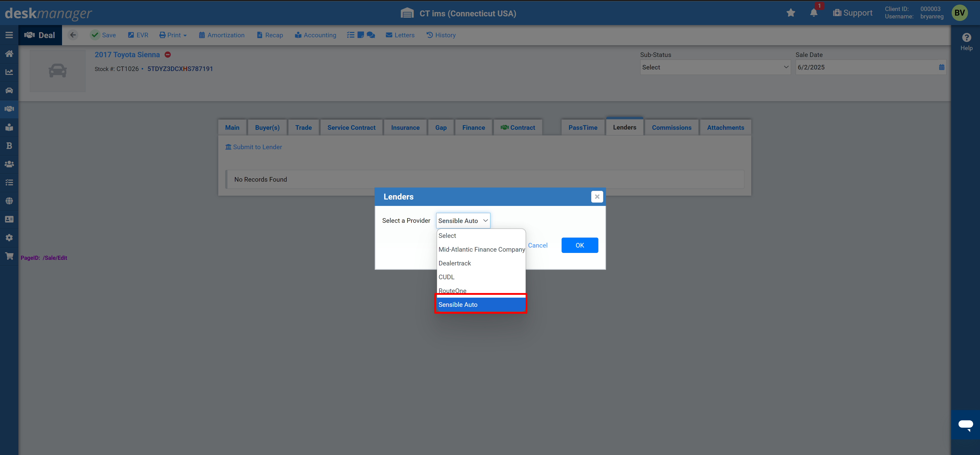Screen dimensions: 980x455
Task: Click the vehicle photo placeholder
Action: 58,71
